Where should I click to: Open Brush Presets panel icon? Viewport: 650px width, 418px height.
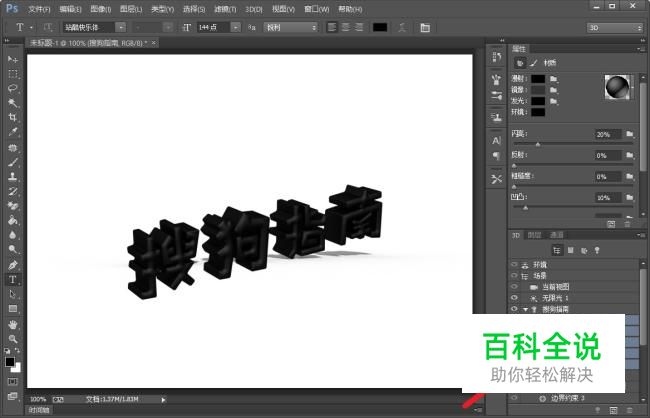click(497, 79)
